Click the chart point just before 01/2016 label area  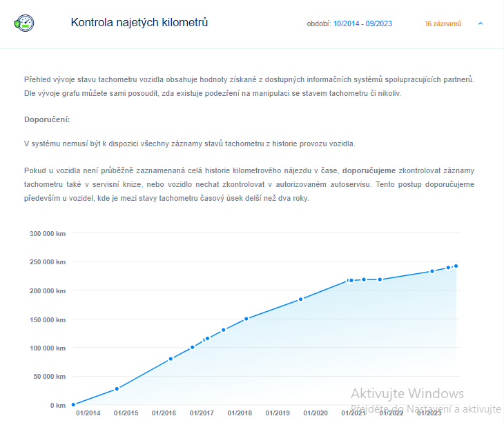pyautogui.click(x=171, y=359)
